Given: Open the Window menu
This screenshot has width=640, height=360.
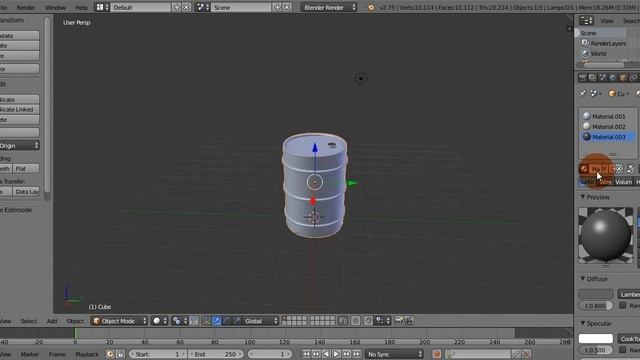Looking at the screenshot, I should tap(55, 7).
